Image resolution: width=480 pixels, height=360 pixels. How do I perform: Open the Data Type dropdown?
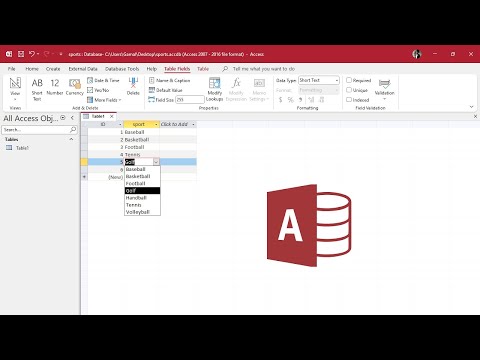coord(337,80)
